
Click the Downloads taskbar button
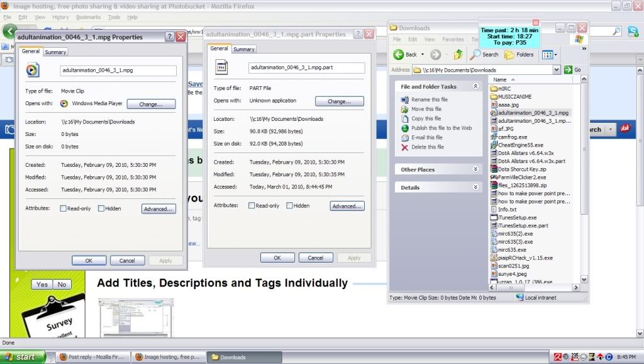pyautogui.click(x=245, y=357)
